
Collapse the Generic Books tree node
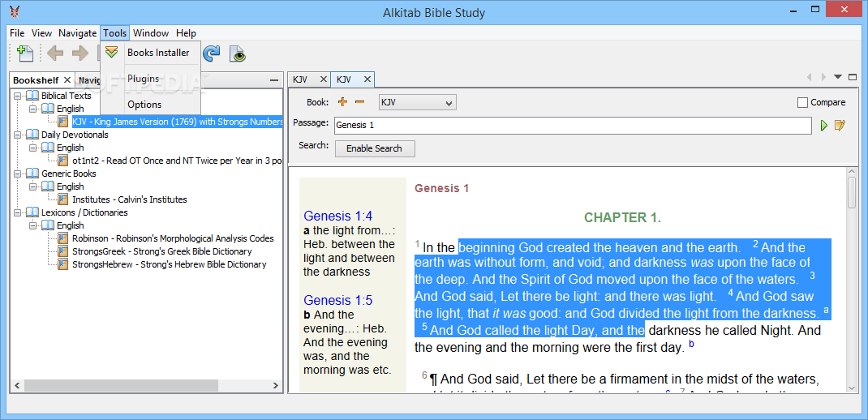pos(18,174)
